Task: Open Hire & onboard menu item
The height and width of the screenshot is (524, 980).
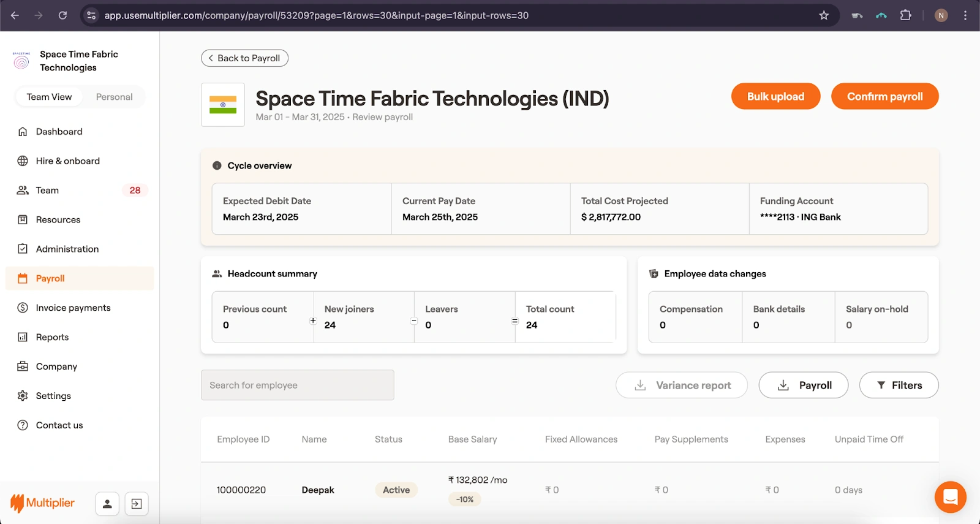Action: (x=80, y=161)
